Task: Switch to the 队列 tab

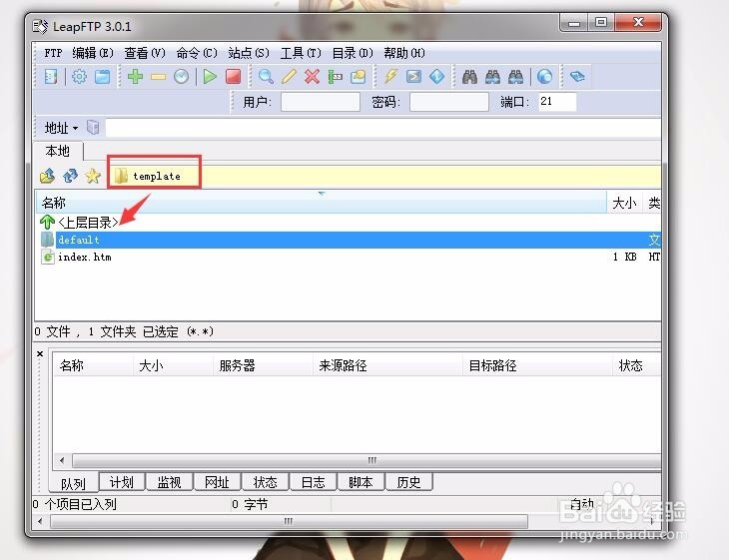Action: point(74,483)
